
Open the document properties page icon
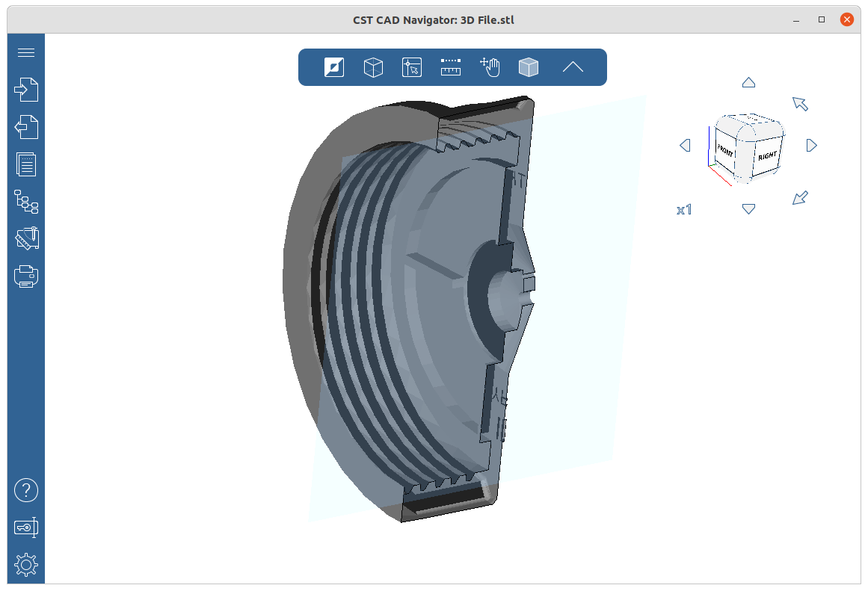[26, 164]
